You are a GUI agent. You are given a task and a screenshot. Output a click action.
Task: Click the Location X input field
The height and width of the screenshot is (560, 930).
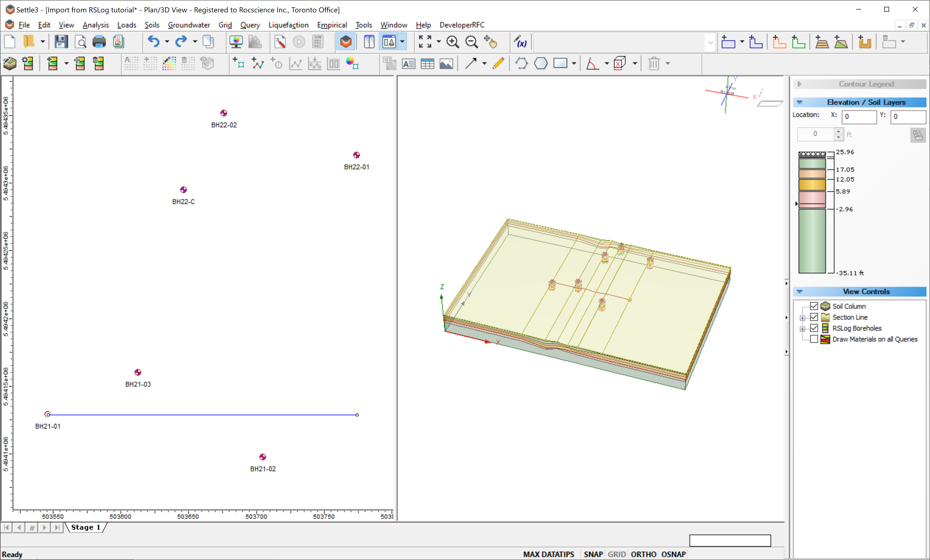coord(859,117)
